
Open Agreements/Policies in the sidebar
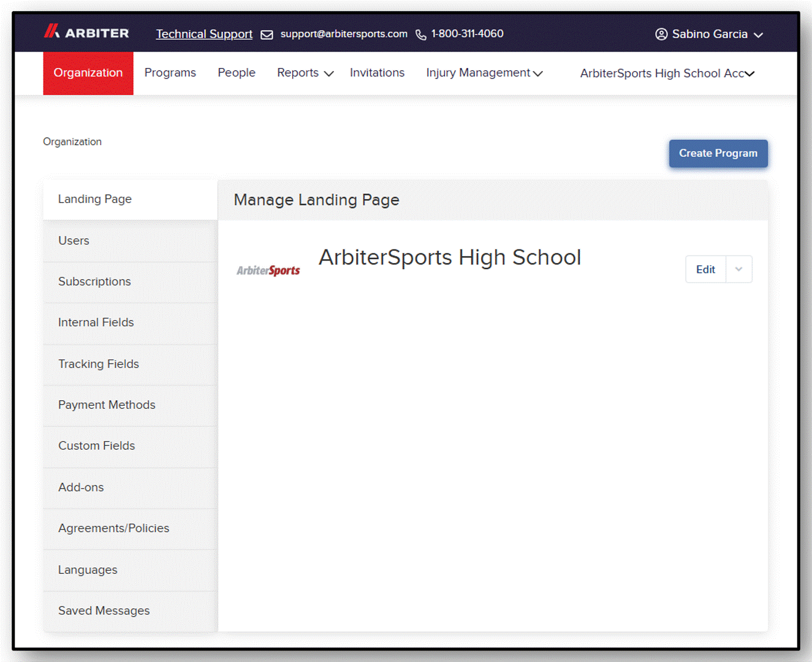click(x=130, y=528)
